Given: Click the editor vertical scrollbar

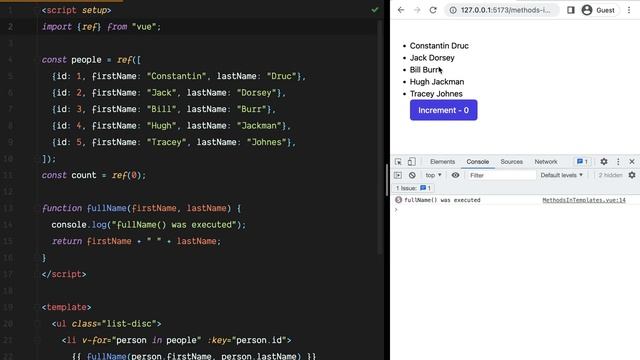Looking at the screenshot, I should coord(380,137).
